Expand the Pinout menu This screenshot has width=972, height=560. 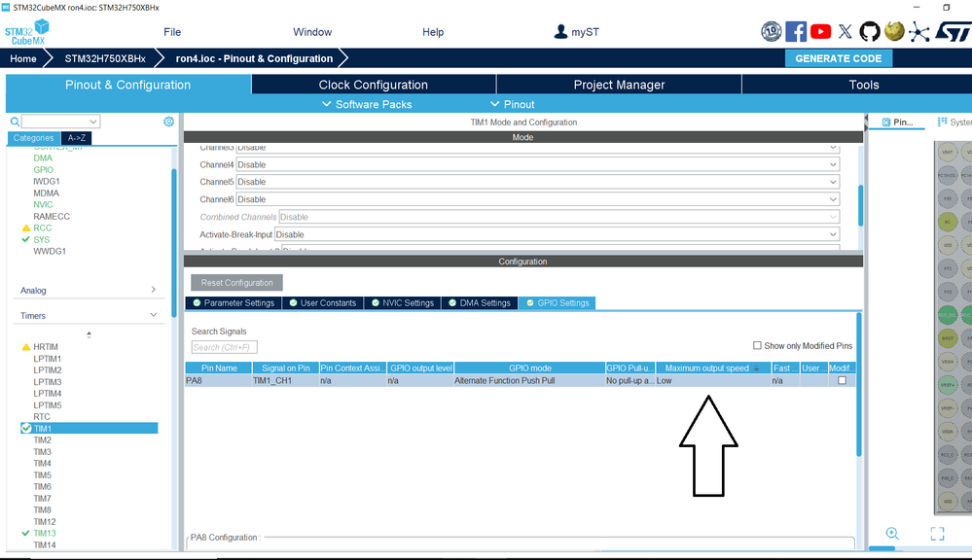[512, 104]
